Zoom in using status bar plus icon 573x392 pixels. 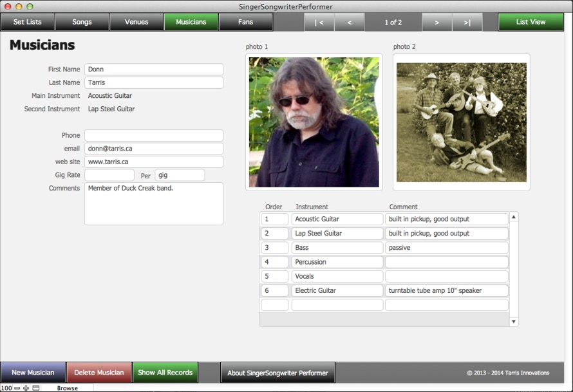26,388
